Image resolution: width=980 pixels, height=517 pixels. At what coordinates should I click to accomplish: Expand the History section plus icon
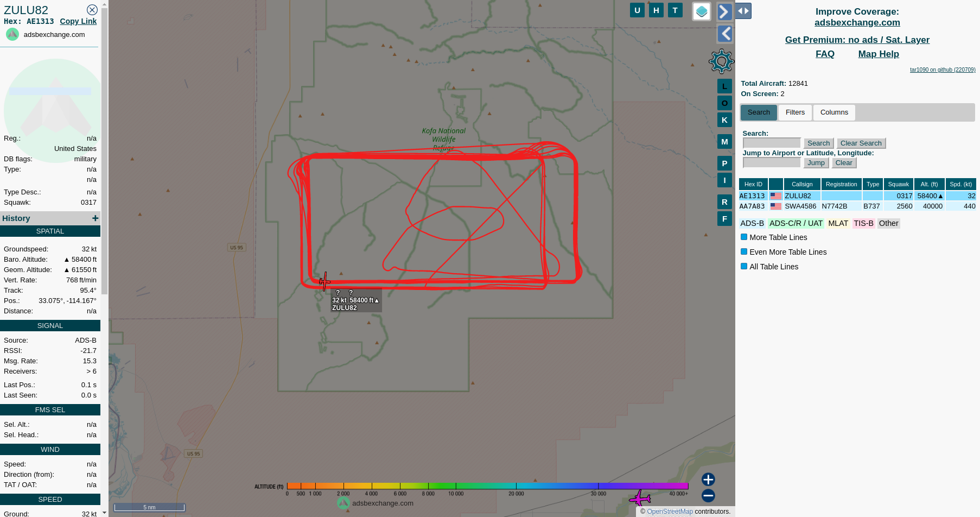(95, 218)
